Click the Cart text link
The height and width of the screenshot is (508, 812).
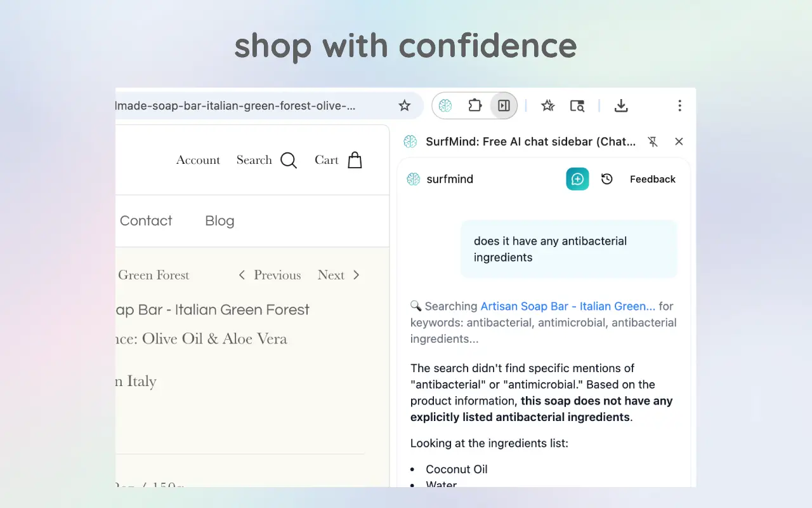pyautogui.click(x=327, y=160)
